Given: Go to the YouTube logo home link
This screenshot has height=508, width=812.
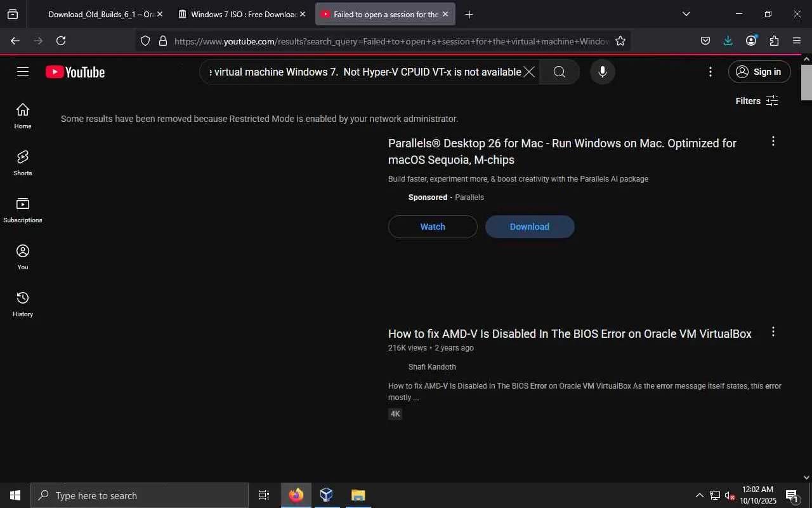Looking at the screenshot, I should (x=75, y=72).
